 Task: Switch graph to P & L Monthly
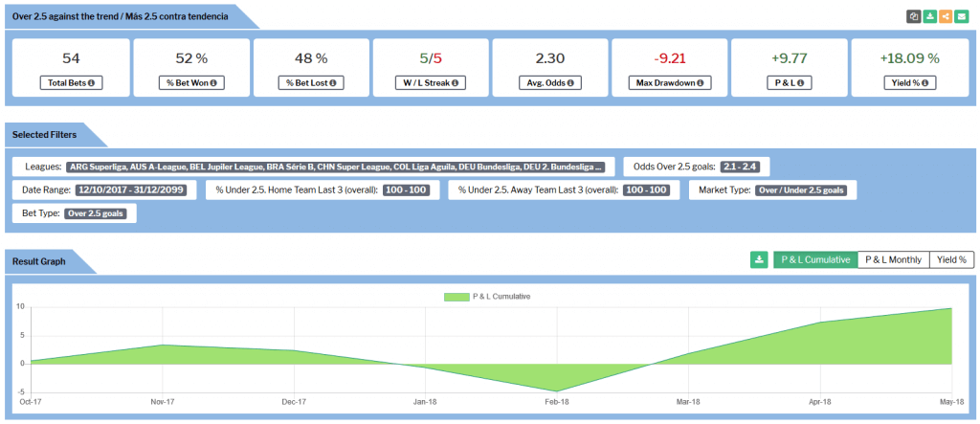pyautogui.click(x=893, y=259)
